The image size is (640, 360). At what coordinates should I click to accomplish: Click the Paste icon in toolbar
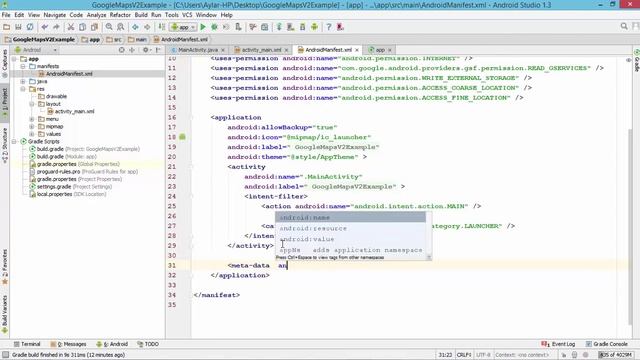(x=94, y=27)
